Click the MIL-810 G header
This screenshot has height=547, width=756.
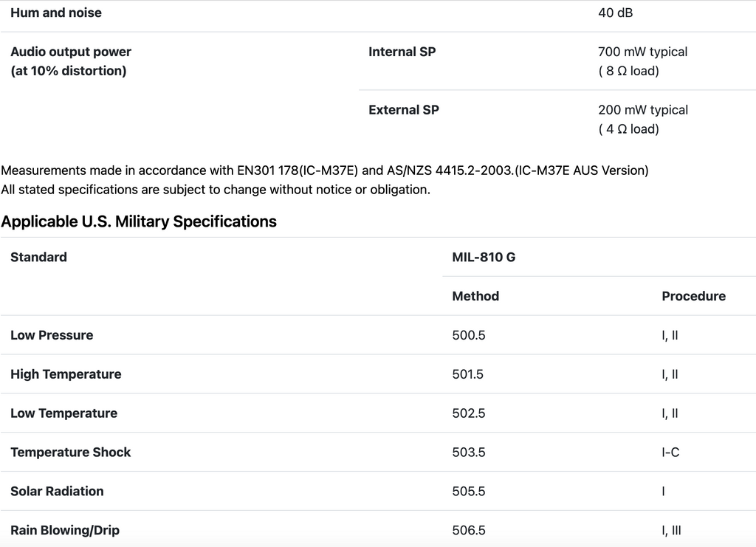tap(484, 257)
